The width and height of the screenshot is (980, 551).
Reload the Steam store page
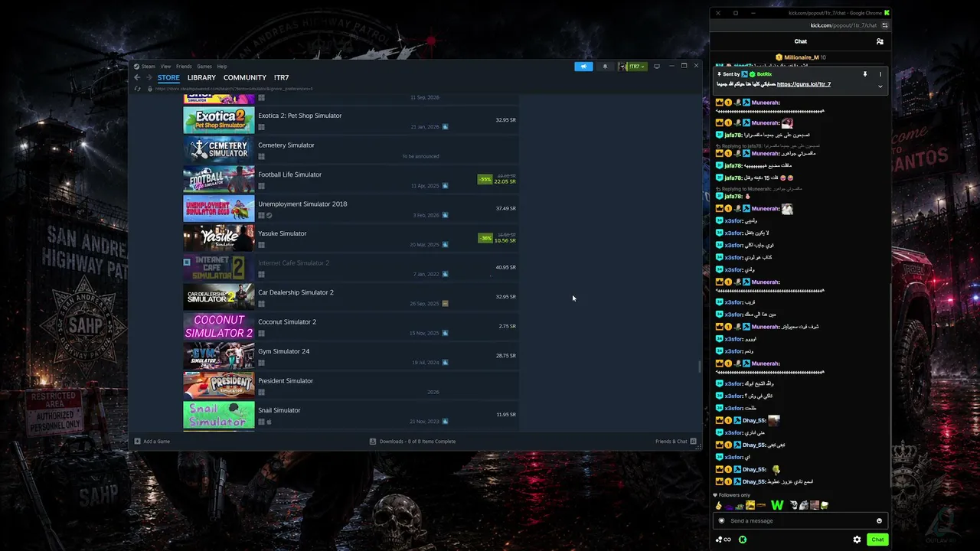tap(138, 89)
